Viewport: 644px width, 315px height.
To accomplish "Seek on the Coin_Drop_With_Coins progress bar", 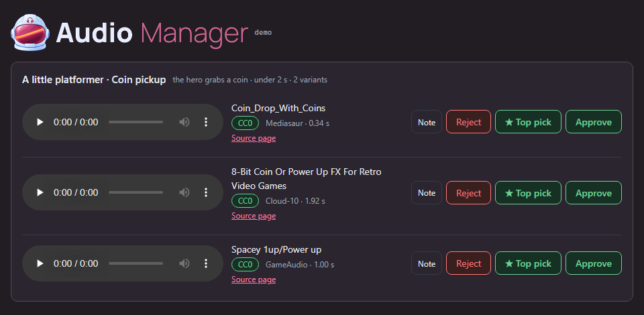I will point(136,122).
